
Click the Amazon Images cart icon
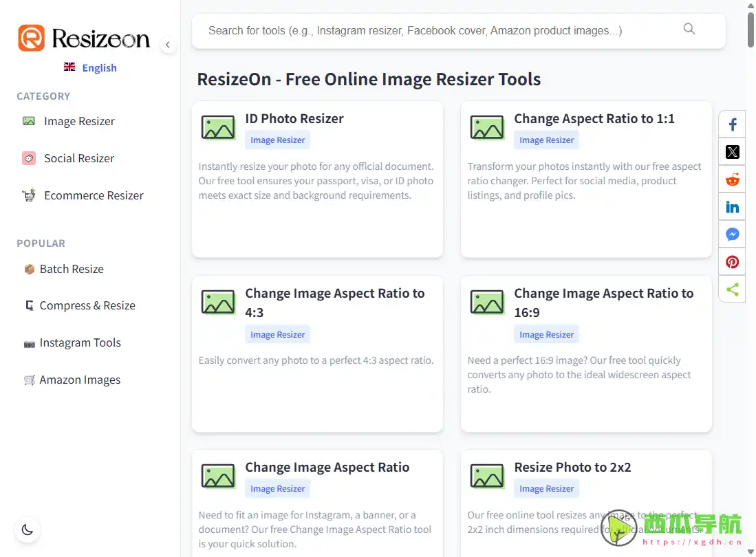coord(30,380)
